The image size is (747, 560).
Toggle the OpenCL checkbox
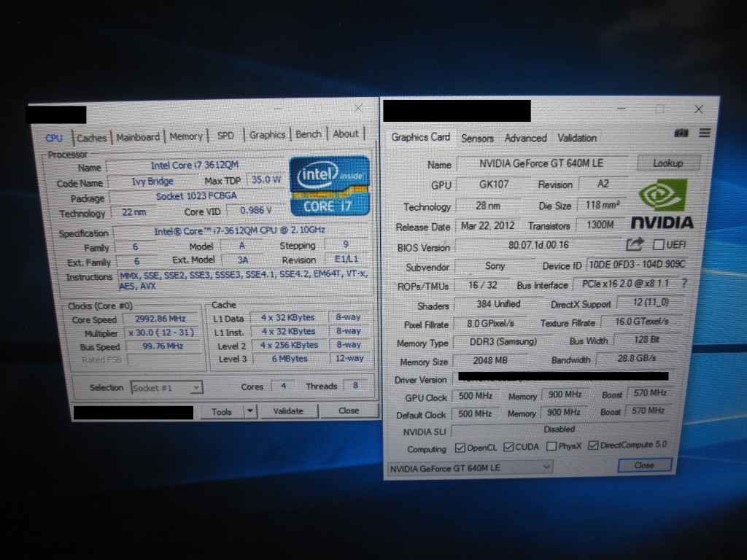point(460,448)
